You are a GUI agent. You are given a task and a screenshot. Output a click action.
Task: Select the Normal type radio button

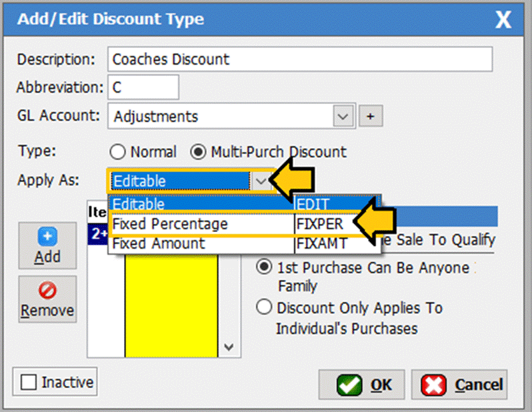coord(117,152)
